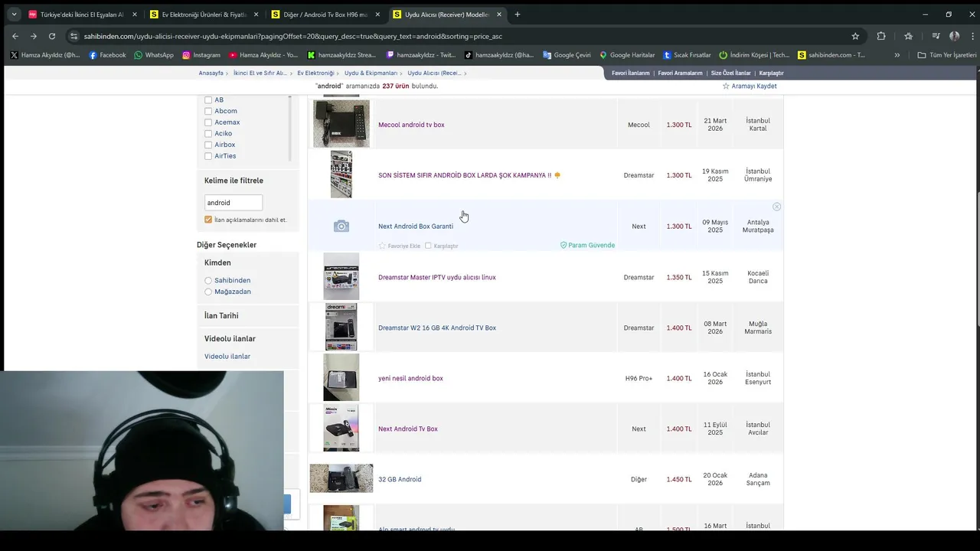Screen dimensions: 980x551
Task: Click the address bar URL
Action: (292, 36)
